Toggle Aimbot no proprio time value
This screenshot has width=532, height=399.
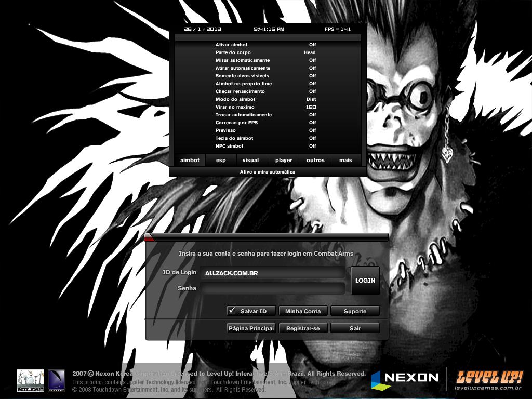click(312, 84)
